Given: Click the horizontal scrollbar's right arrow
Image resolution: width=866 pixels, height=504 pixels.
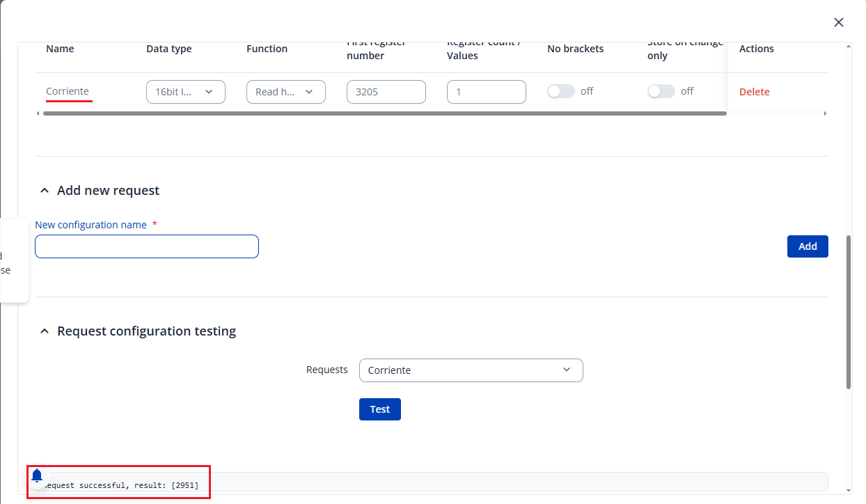Looking at the screenshot, I should tap(825, 113).
